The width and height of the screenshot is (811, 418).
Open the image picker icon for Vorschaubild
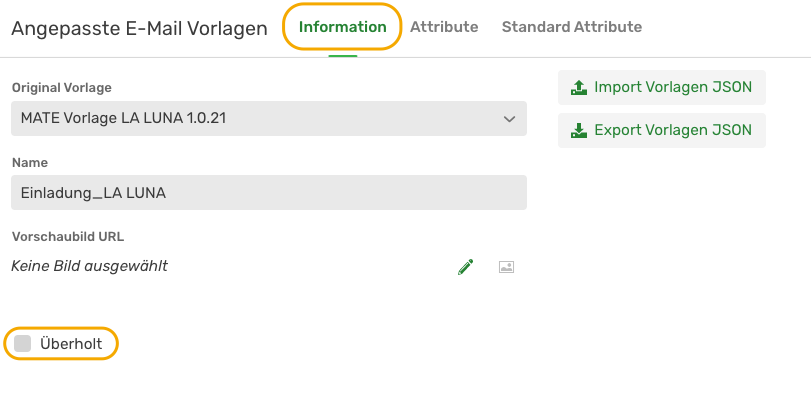(x=506, y=267)
